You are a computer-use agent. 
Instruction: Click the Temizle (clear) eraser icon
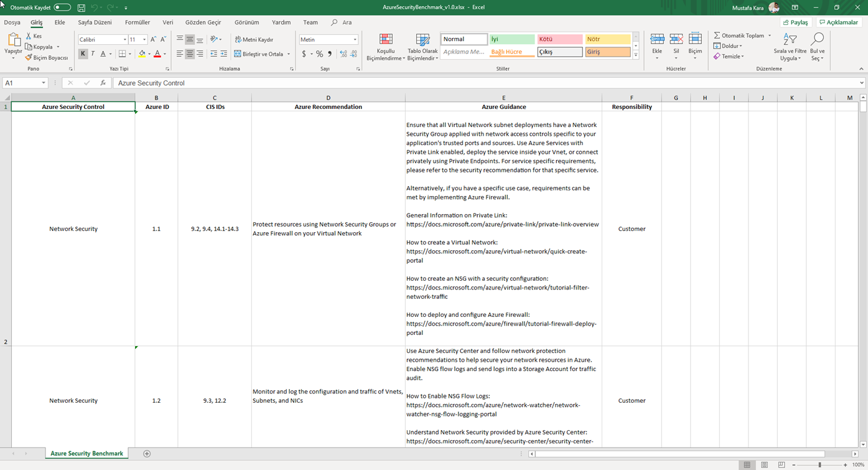click(717, 57)
